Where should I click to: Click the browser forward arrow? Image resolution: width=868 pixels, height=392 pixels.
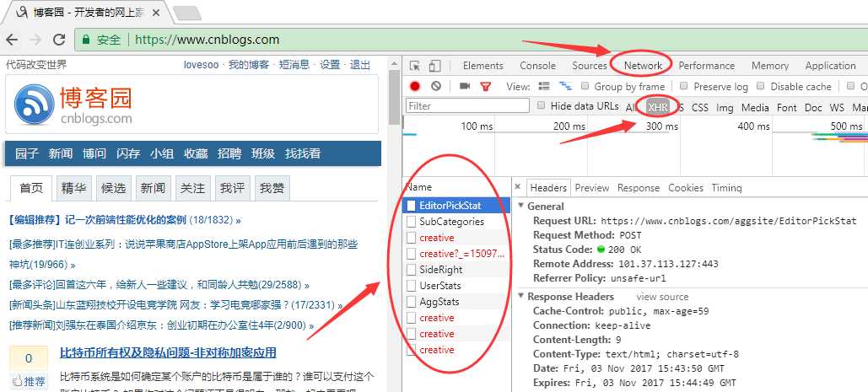tap(35, 40)
